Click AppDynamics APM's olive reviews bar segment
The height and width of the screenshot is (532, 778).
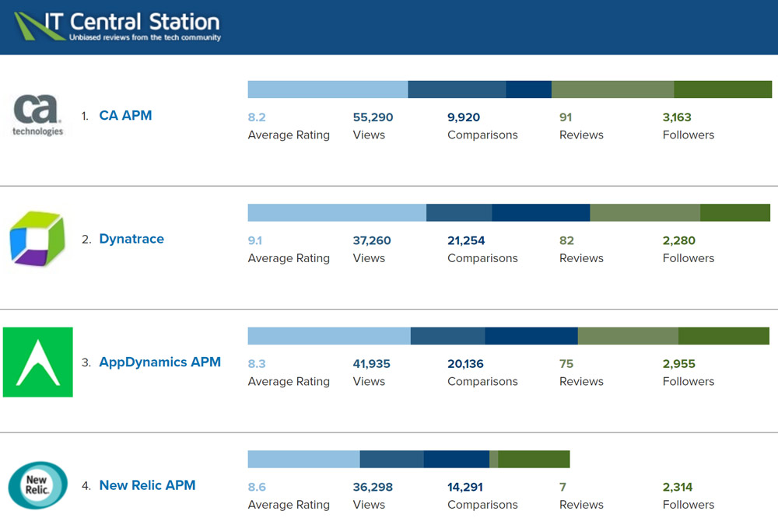click(628, 336)
